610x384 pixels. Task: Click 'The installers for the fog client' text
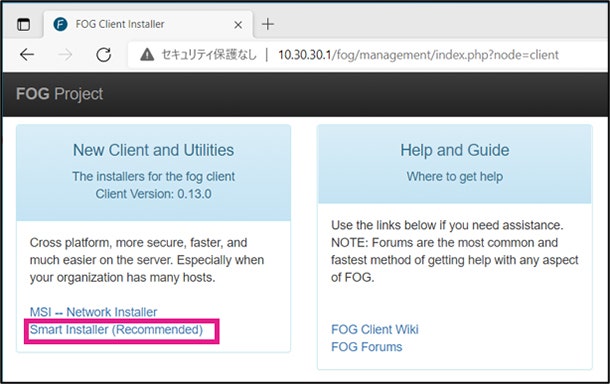pyautogui.click(x=153, y=177)
